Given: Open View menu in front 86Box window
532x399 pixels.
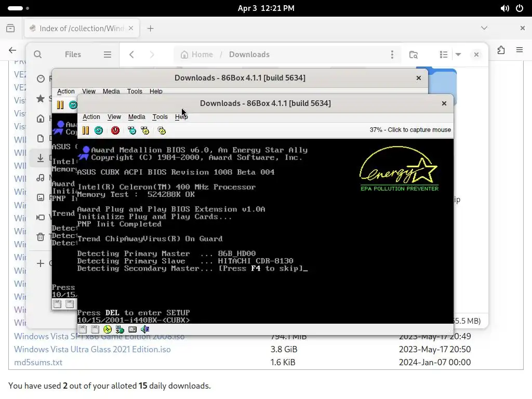Looking at the screenshot, I should pyautogui.click(x=114, y=117).
